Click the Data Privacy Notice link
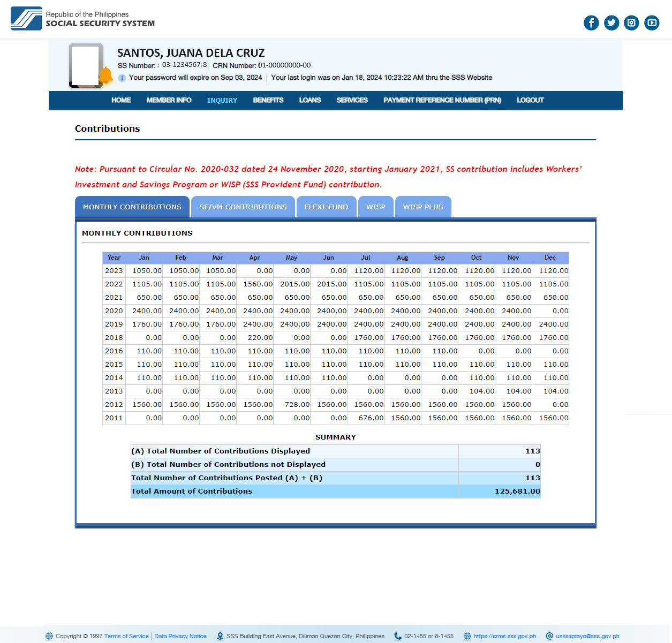This screenshot has width=672, height=643. pyautogui.click(x=180, y=636)
